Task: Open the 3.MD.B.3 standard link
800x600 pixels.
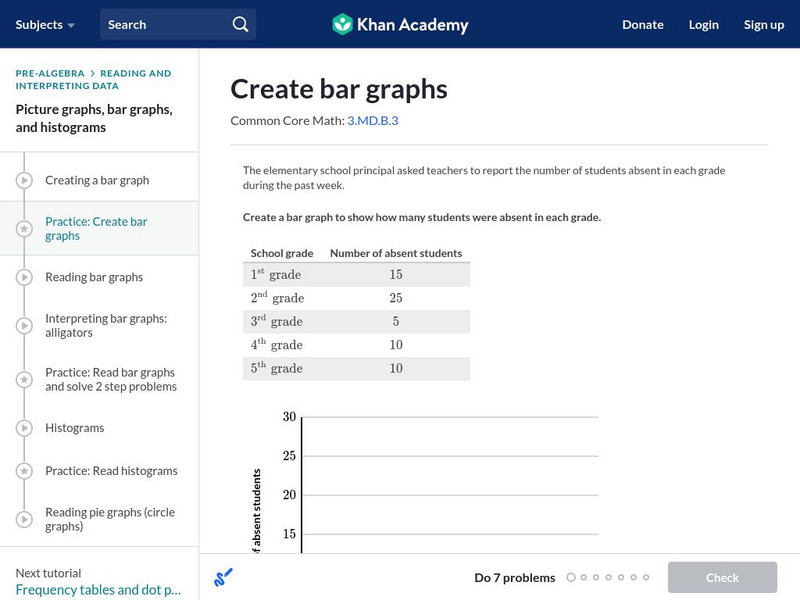Action: (x=372, y=120)
